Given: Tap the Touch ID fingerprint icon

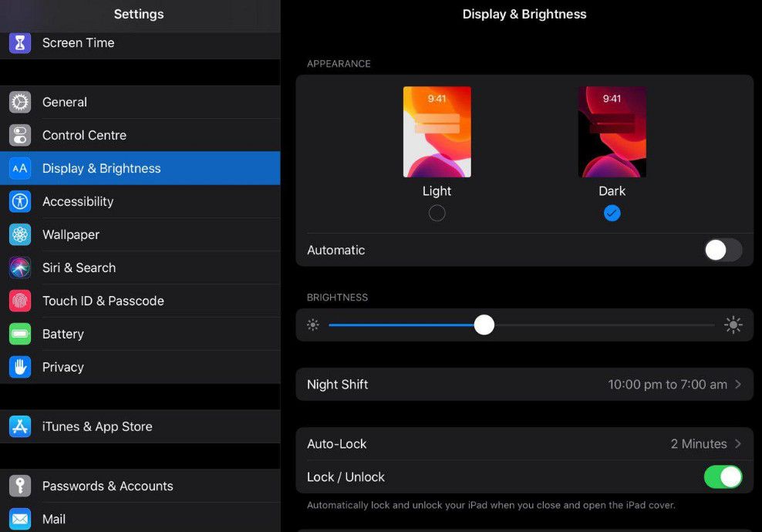Looking at the screenshot, I should (x=20, y=301).
